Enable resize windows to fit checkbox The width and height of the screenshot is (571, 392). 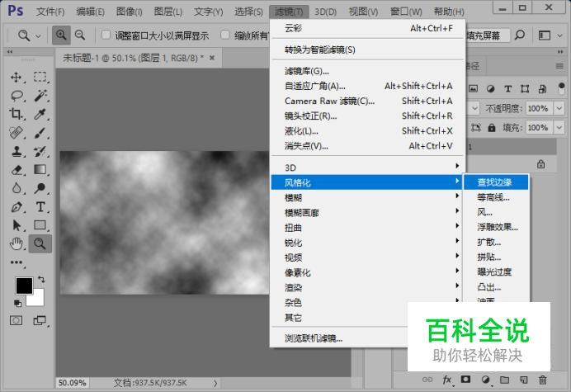click(x=106, y=35)
